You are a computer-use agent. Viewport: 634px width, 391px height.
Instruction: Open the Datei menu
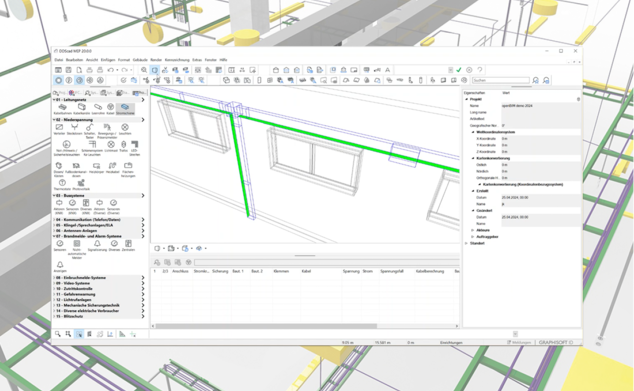tap(59, 60)
